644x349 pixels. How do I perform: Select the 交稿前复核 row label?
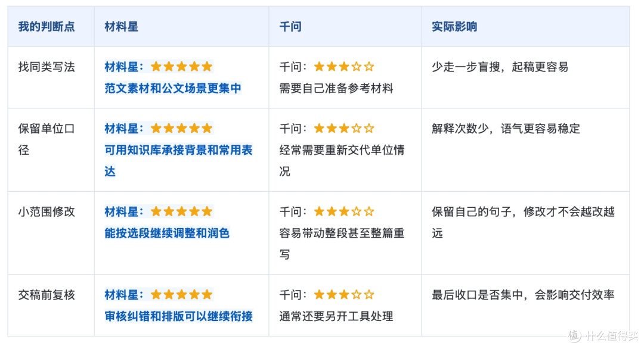(47, 295)
